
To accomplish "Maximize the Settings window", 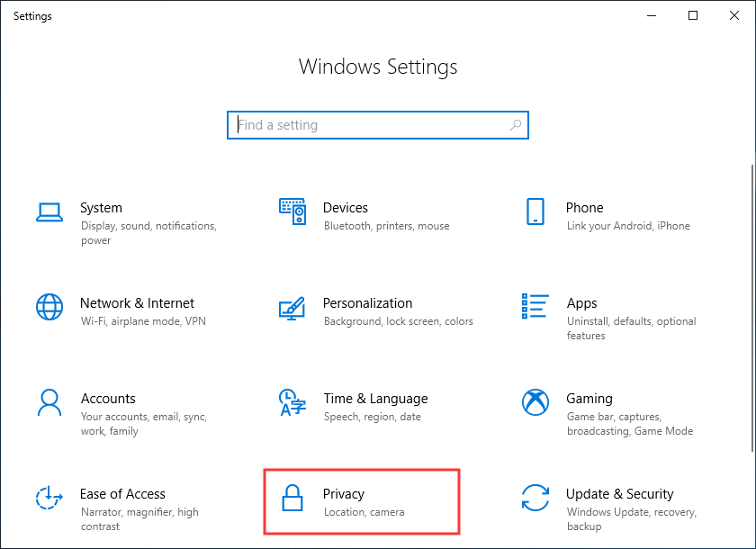I will 693,16.
